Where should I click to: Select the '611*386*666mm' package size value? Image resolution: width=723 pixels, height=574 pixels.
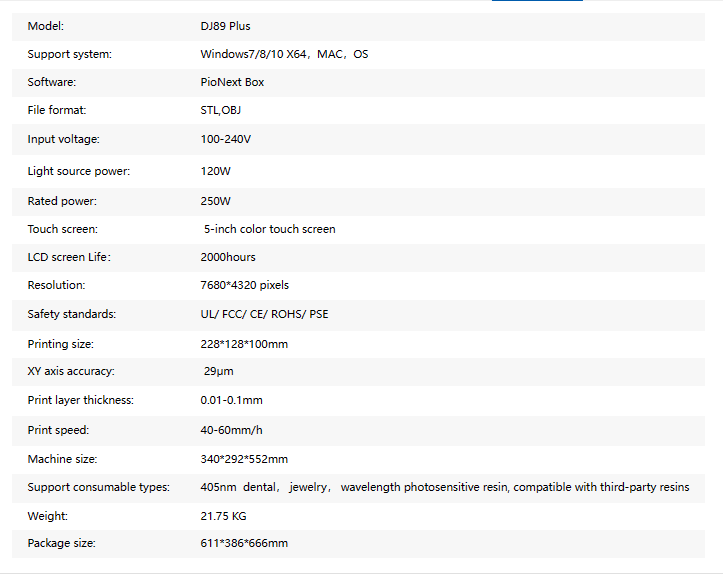click(244, 543)
